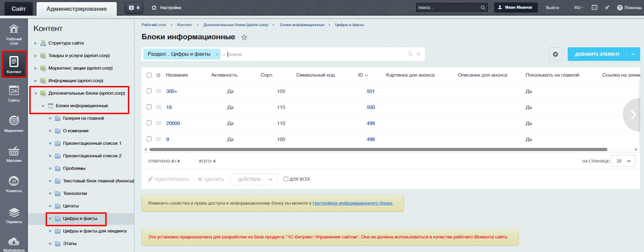
Task: Open the Настройки top menu item
Action: pyautogui.click(x=167, y=8)
